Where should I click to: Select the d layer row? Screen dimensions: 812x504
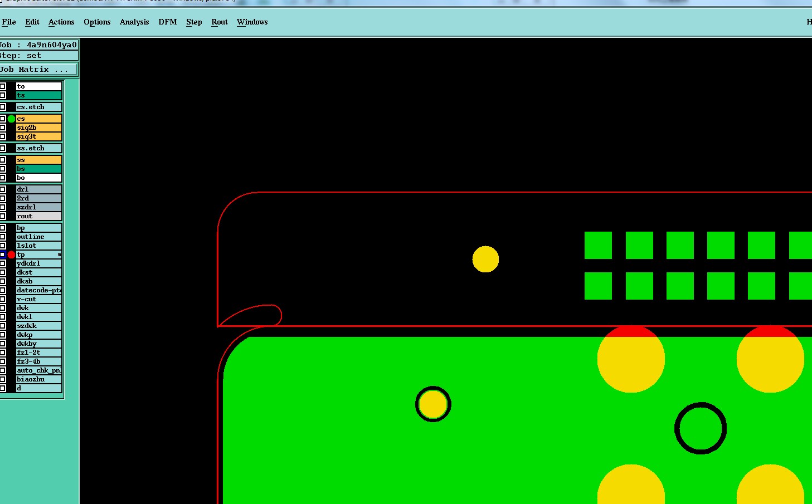click(38, 388)
